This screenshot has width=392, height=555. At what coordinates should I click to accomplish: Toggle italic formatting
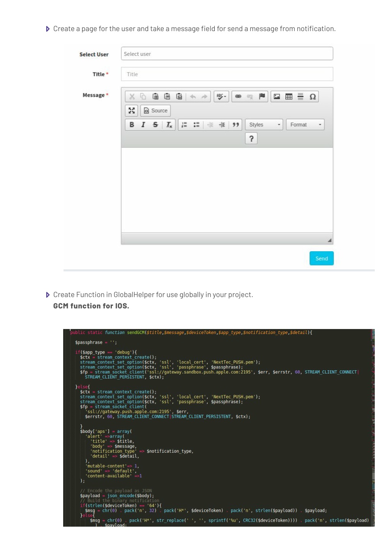click(x=143, y=124)
